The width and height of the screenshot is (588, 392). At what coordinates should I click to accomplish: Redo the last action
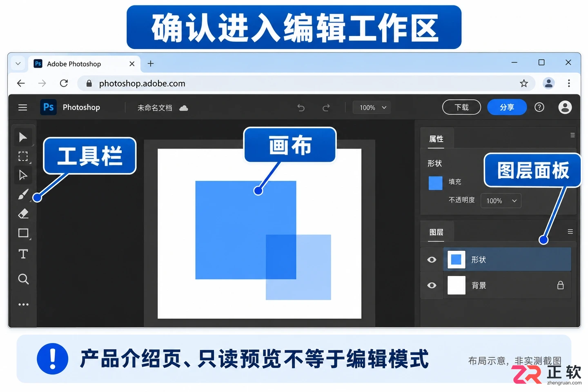click(326, 108)
